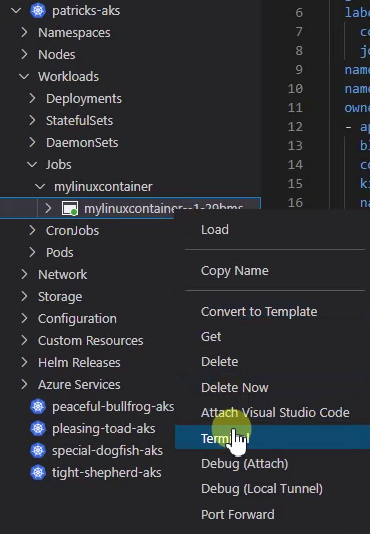Viewport: 370px width, 534px height.
Task: Select the Storage label
Action: coord(60,297)
